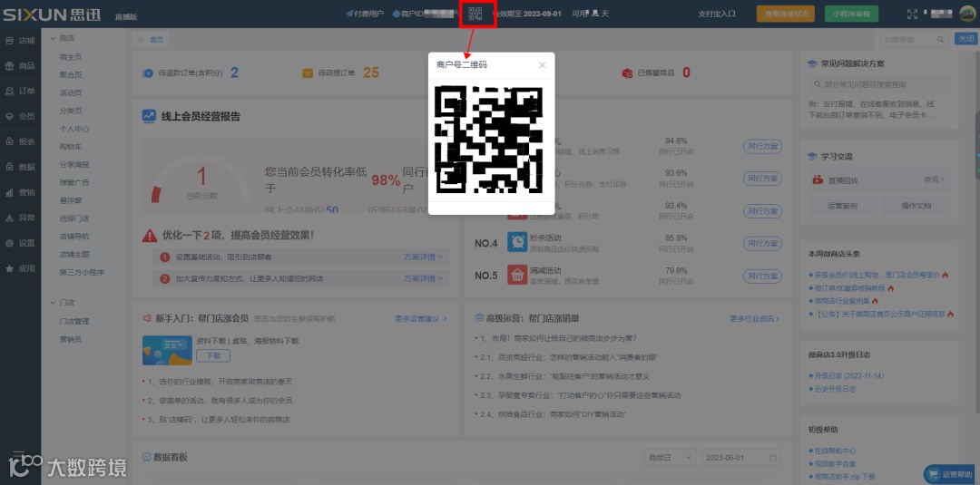Select 购物车 in the 微店 menu

[x=71, y=147]
